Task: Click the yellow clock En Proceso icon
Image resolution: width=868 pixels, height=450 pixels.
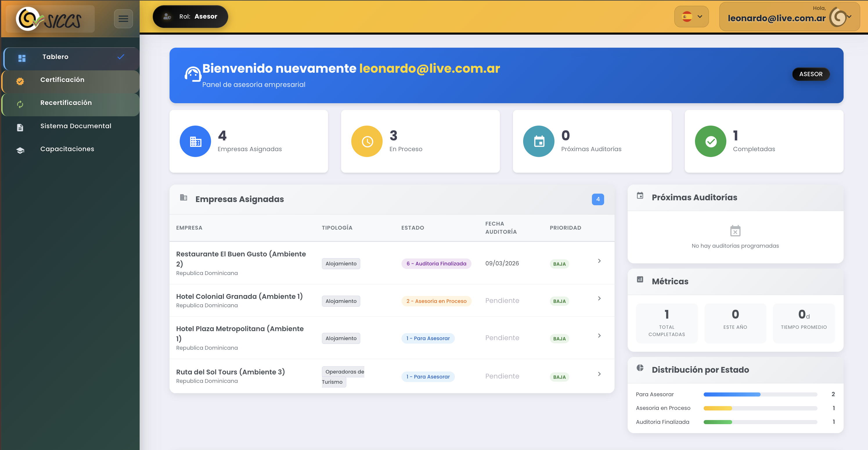Action: coord(367,141)
